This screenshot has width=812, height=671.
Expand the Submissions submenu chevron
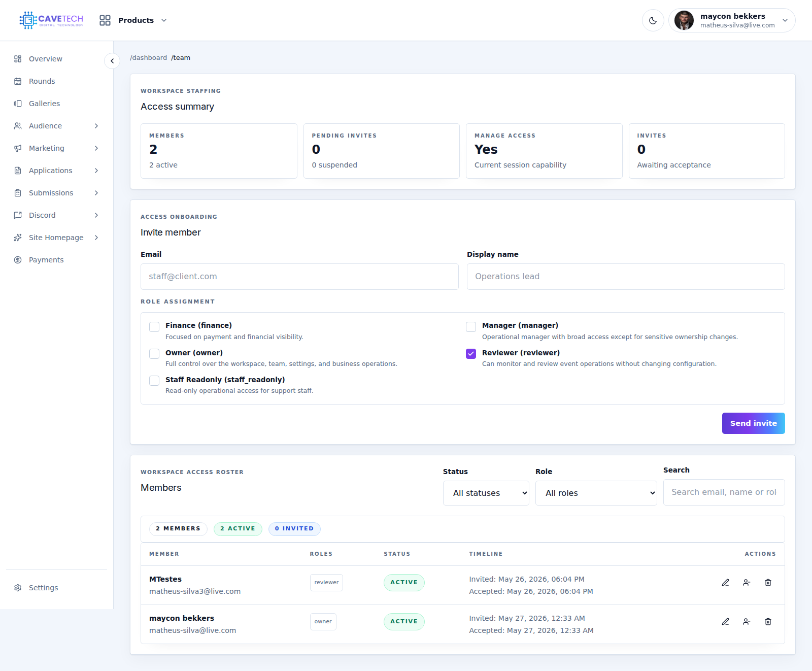tap(96, 193)
